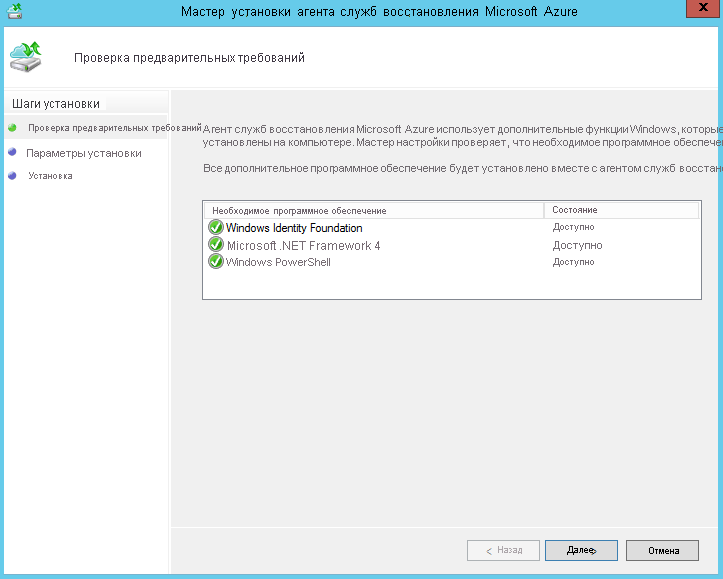Click the page title Проверка предварительных требований in header
This screenshot has height=579, width=723.
pos(189,58)
